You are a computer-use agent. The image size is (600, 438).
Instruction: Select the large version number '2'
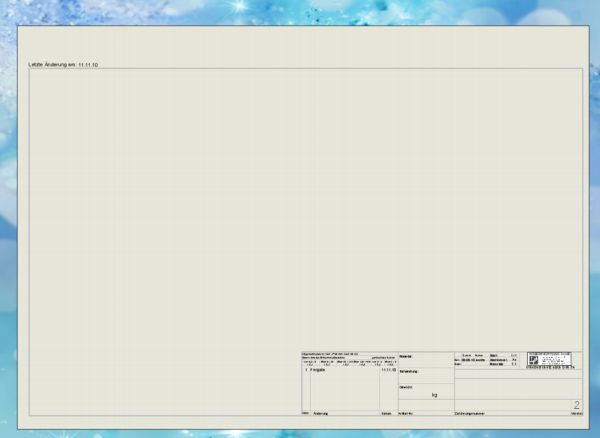[x=577, y=405]
